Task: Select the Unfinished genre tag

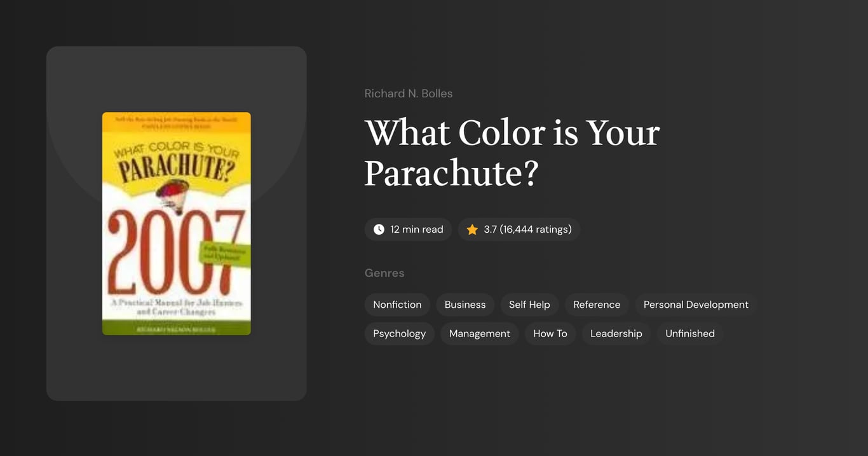Action: (x=689, y=333)
